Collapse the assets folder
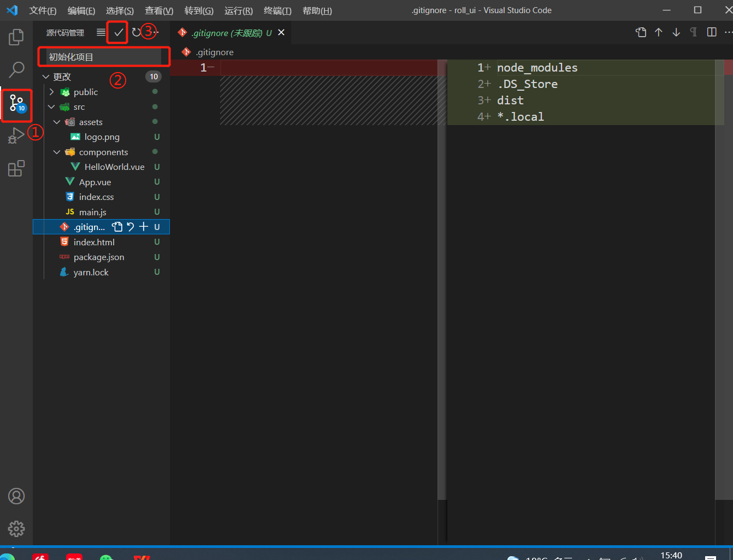This screenshot has height=560, width=733. coord(57,122)
